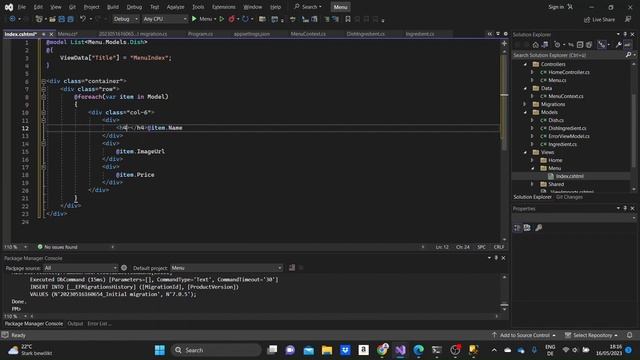Toggle the Preview Selected Items button

[x=627, y=45]
